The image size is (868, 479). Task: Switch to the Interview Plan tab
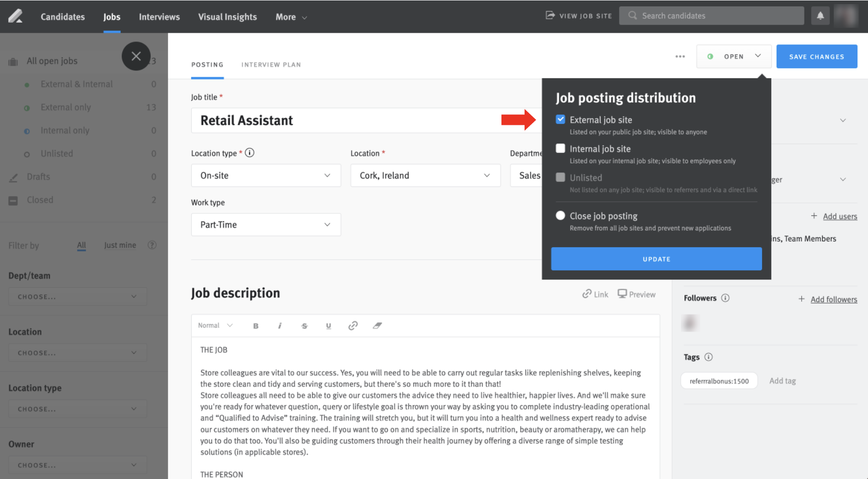click(x=271, y=64)
